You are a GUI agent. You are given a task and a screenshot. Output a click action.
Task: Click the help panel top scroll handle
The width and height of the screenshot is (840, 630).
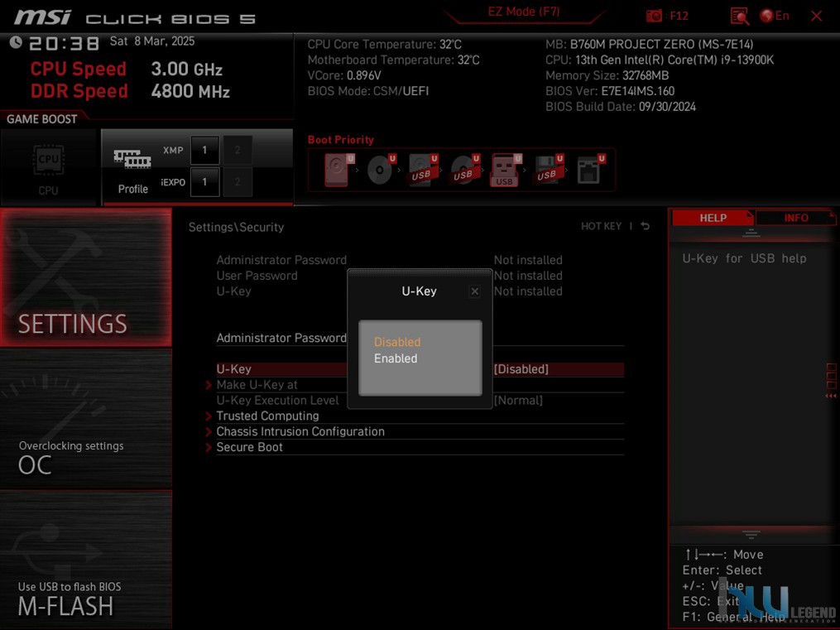tap(751, 233)
